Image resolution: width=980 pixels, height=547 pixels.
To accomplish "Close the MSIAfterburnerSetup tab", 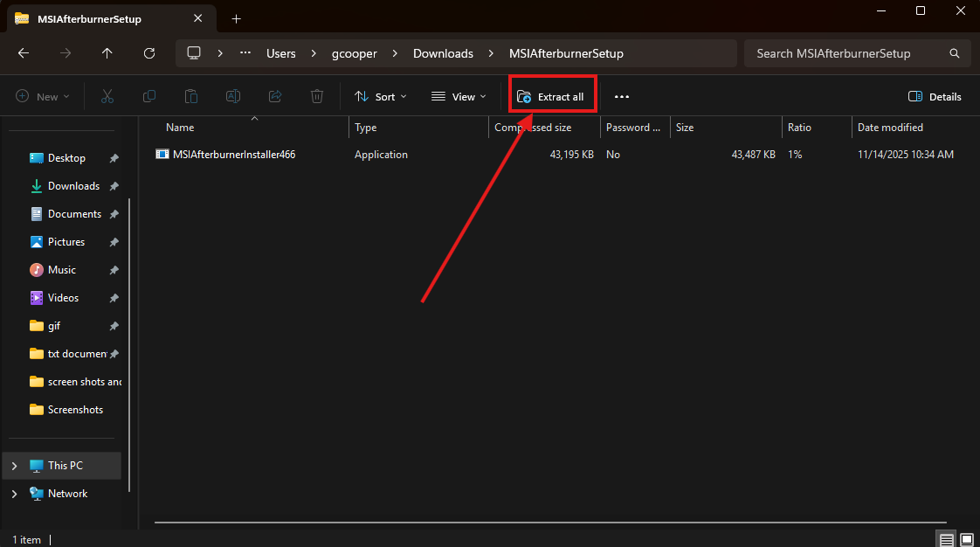I will pyautogui.click(x=197, y=18).
